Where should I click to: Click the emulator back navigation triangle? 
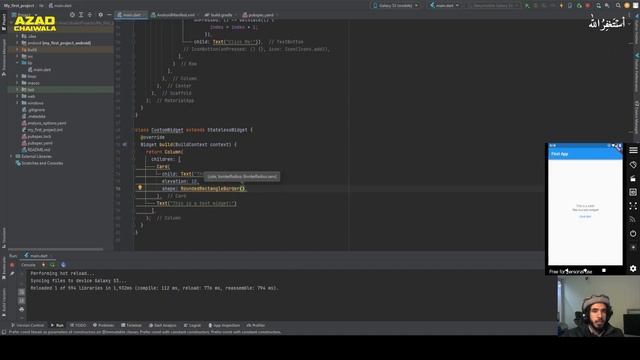pyautogui.click(x=567, y=270)
